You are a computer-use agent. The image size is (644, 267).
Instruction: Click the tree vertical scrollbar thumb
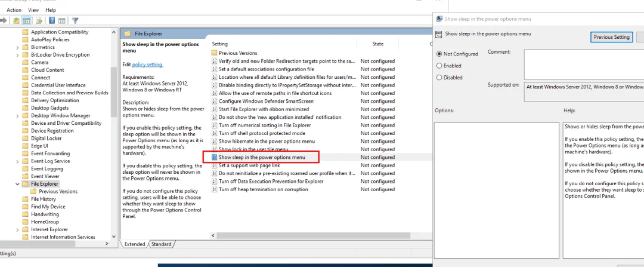[114, 92]
